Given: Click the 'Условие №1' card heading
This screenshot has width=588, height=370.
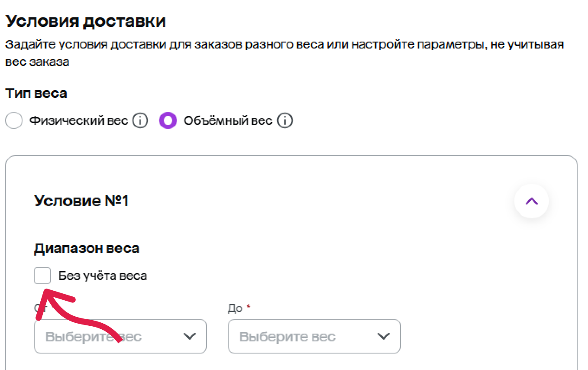Looking at the screenshot, I should point(81,201).
